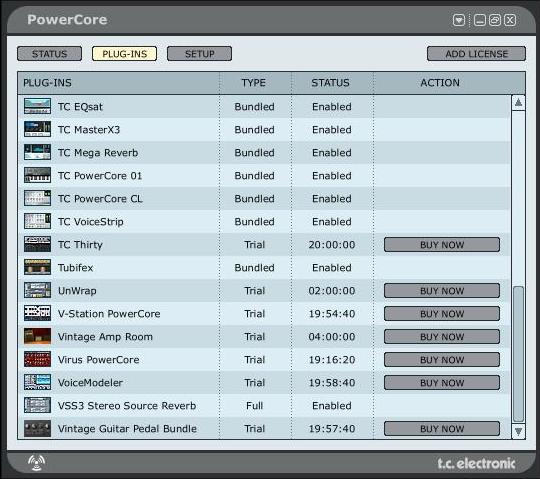
Task: Click the scrollbar down arrow
Action: tap(518, 431)
